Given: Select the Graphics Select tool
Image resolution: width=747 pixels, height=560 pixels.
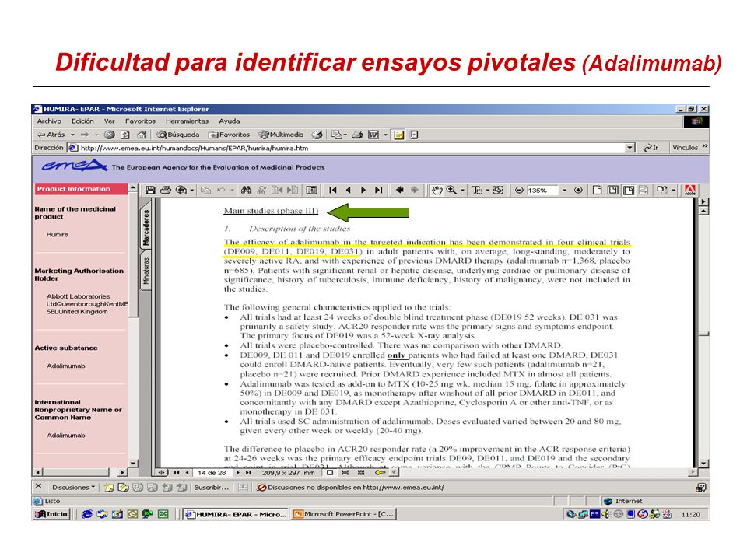Looking at the screenshot, I should pyautogui.click(x=498, y=190).
